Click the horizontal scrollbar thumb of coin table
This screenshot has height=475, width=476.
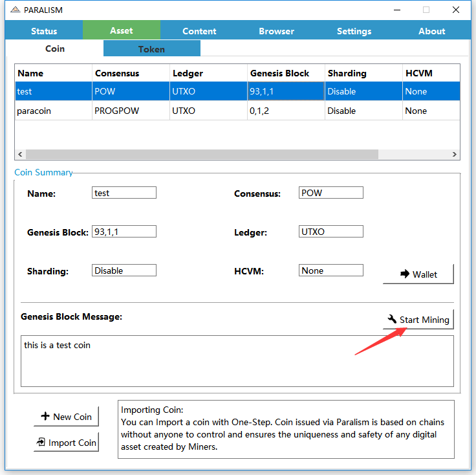(x=202, y=154)
